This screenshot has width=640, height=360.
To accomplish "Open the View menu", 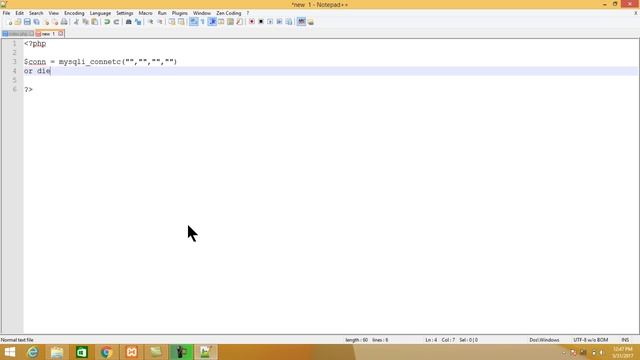I will pos(53,13).
